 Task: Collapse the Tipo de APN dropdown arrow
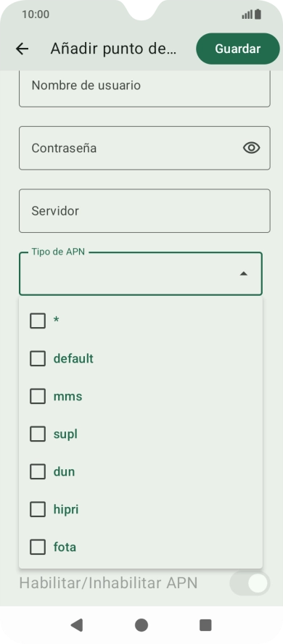[x=244, y=273]
